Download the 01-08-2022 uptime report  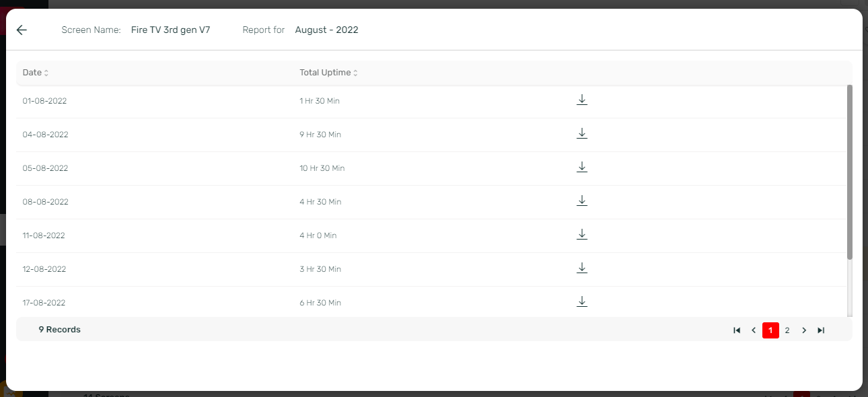tap(582, 100)
